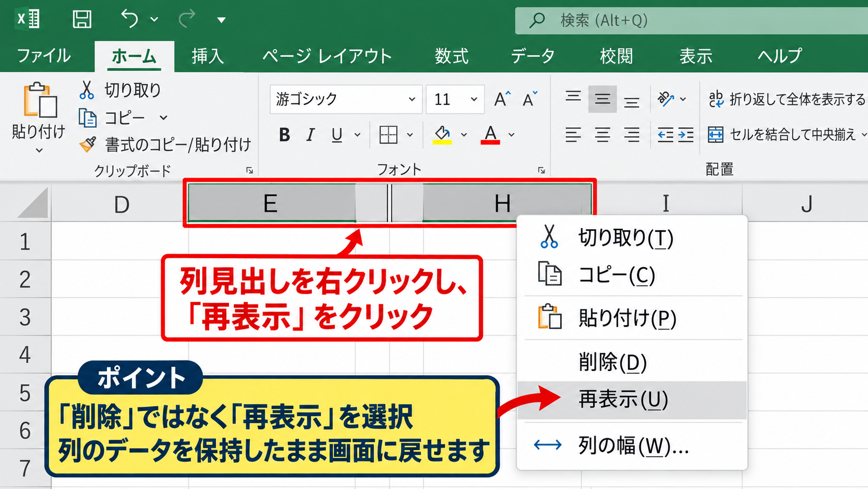Open the ファイル tab
This screenshot has width=868, height=489.
44,56
